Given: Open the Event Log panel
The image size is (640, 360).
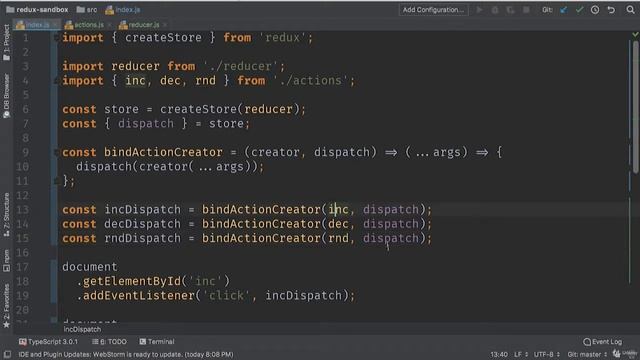Looking at the screenshot, I should pyautogui.click(x=602, y=342).
